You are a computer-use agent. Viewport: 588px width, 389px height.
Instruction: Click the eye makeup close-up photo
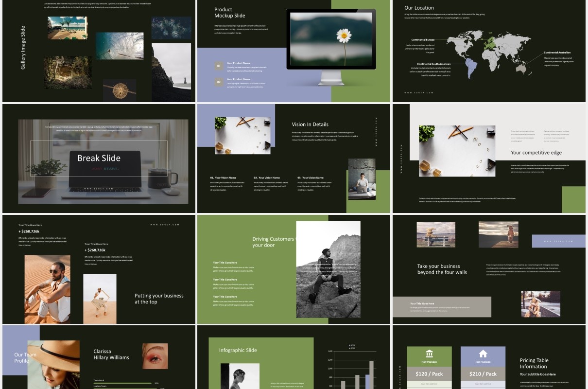click(155, 356)
